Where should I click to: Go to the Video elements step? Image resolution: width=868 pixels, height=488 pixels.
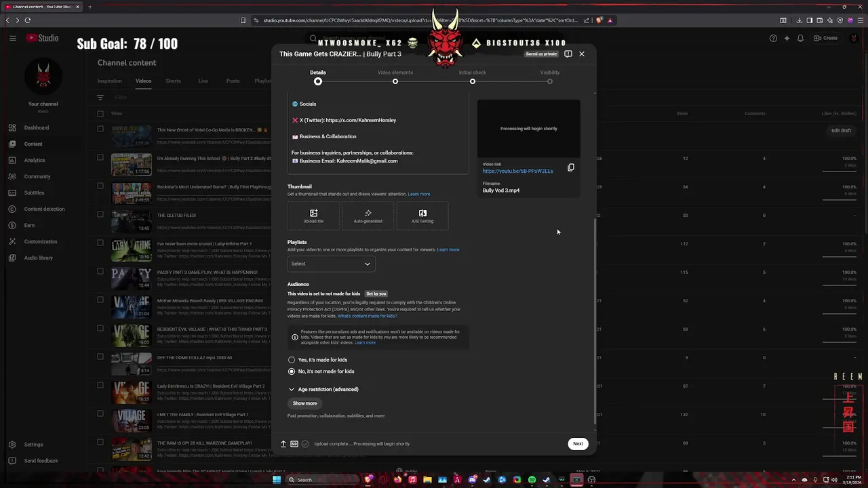click(x=395, y=77)
